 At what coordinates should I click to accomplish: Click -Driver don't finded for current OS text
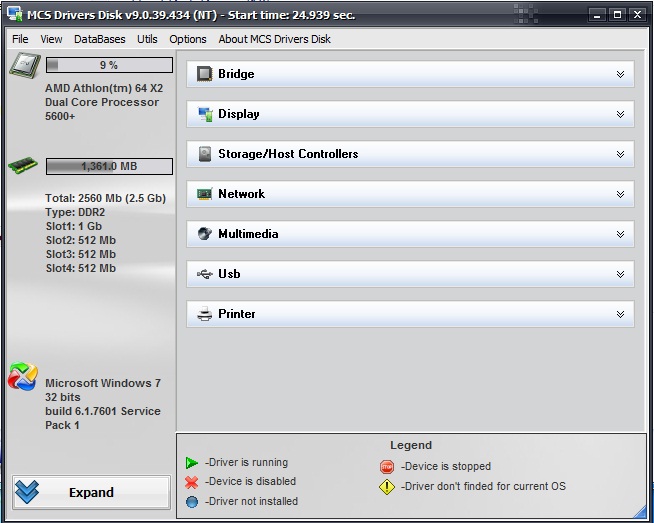[x=483, y=486]
